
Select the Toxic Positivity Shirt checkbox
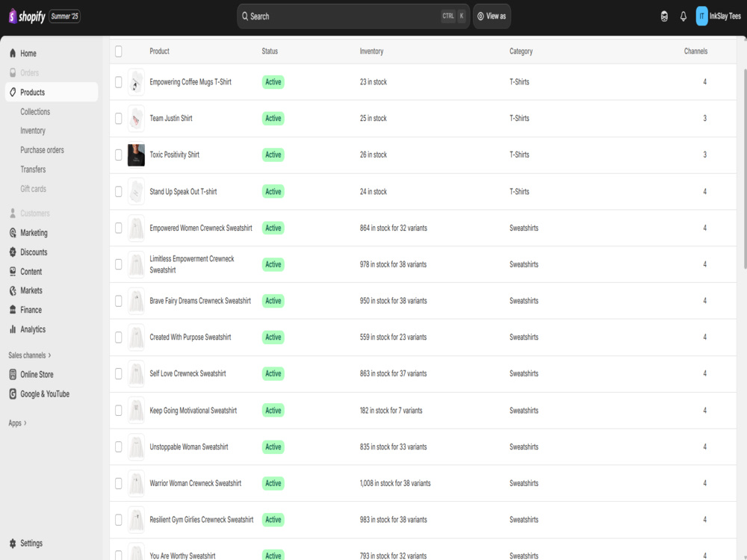119,155
